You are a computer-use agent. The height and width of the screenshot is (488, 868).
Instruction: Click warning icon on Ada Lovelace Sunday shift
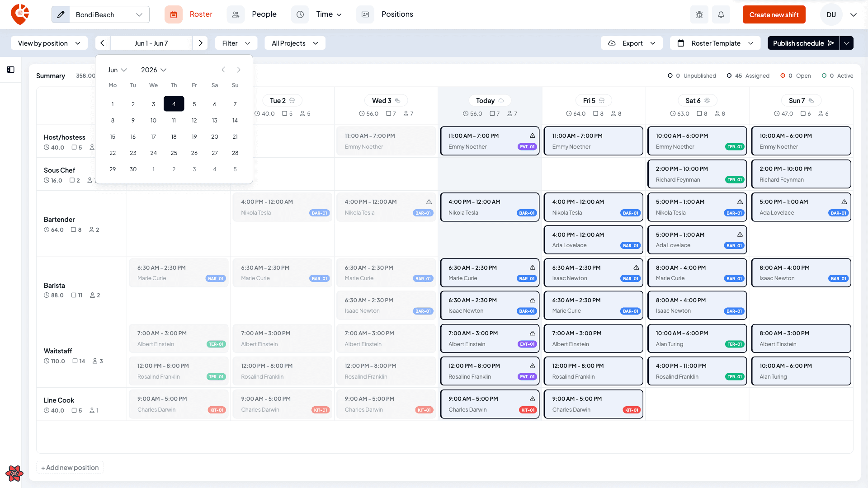pyautogui.click(x=844, y=202)
